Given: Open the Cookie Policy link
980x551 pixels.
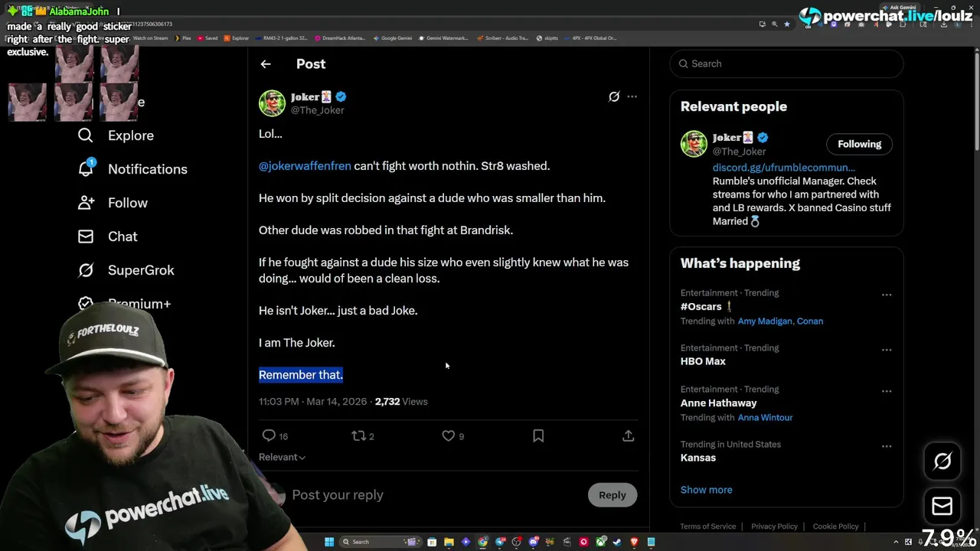Looking at the screenshot, I should click(835, 527).
